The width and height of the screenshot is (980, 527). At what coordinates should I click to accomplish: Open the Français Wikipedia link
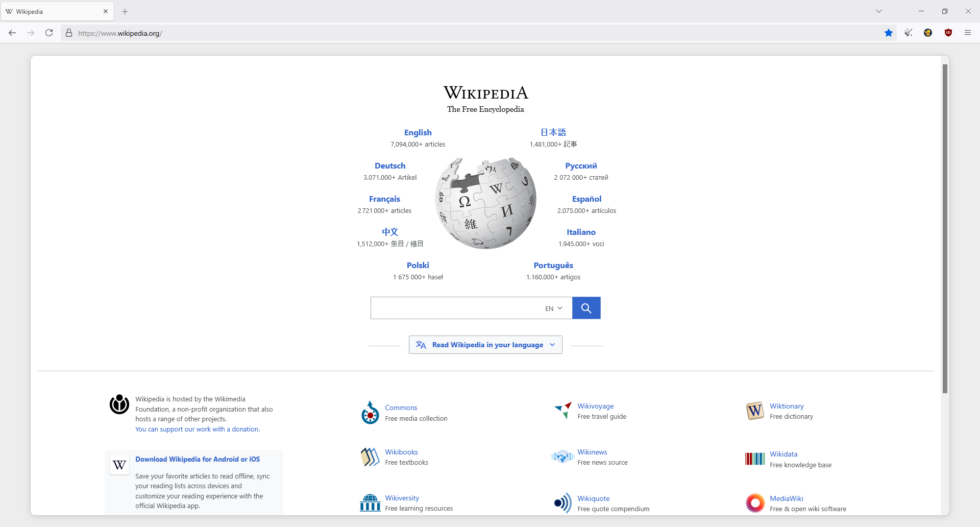tap(384, 199)
